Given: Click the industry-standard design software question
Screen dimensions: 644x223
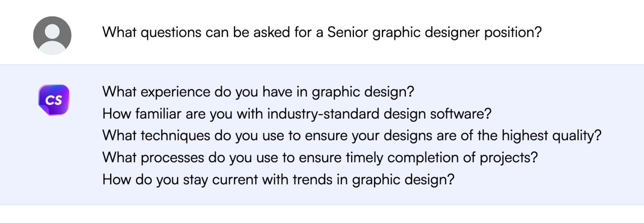Looking at the screenshot, I should 297,114.
